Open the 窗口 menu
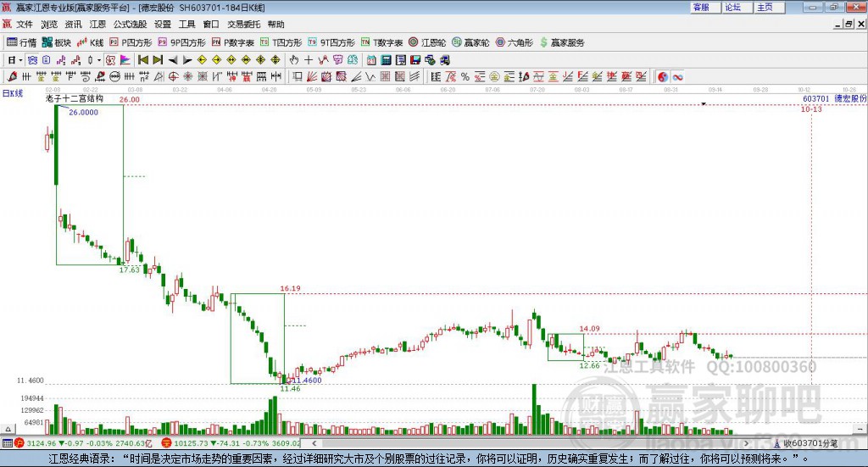 click(211, 25)
